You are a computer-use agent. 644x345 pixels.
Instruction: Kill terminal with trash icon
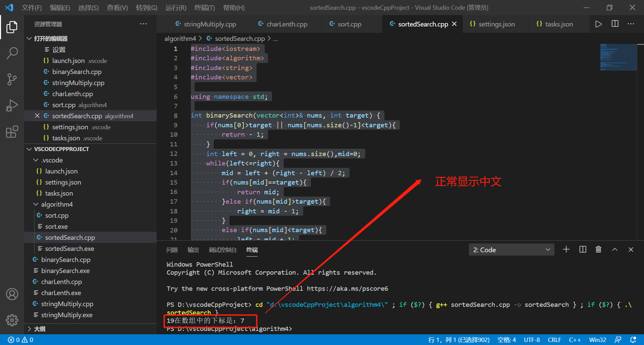(x=598, y=250)
